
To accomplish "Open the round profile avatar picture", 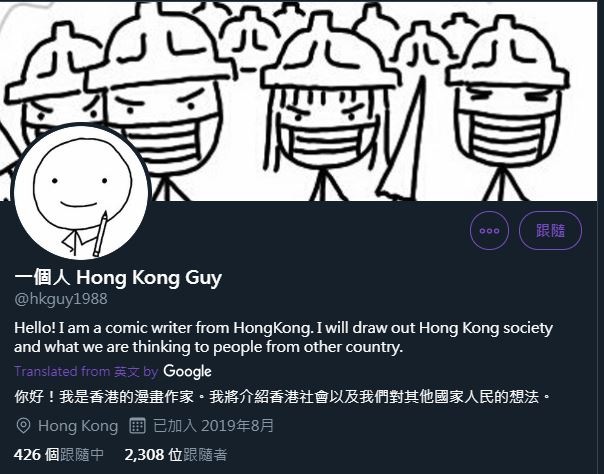I will tap(81, 192).
